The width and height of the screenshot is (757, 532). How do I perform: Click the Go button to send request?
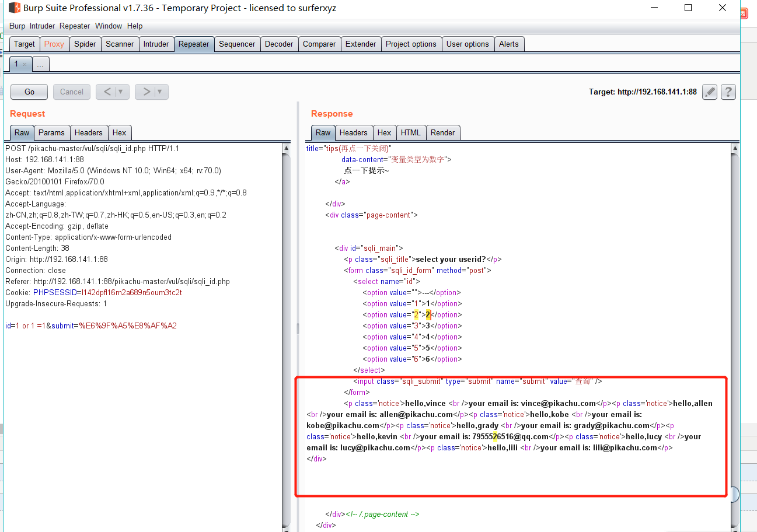30,92
